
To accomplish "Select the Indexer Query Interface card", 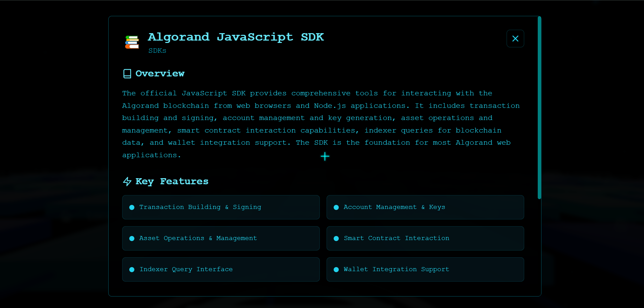I will point(221,269).
